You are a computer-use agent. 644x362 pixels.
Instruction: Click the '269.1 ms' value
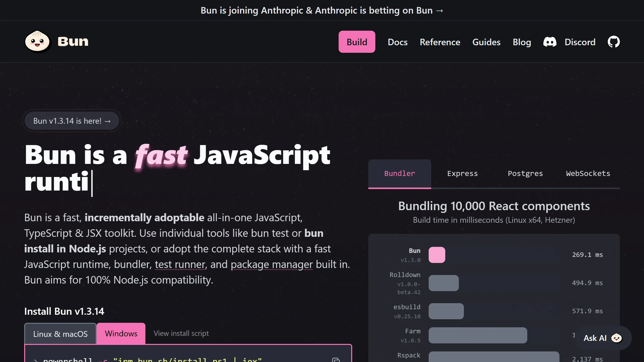coord(587,255)
